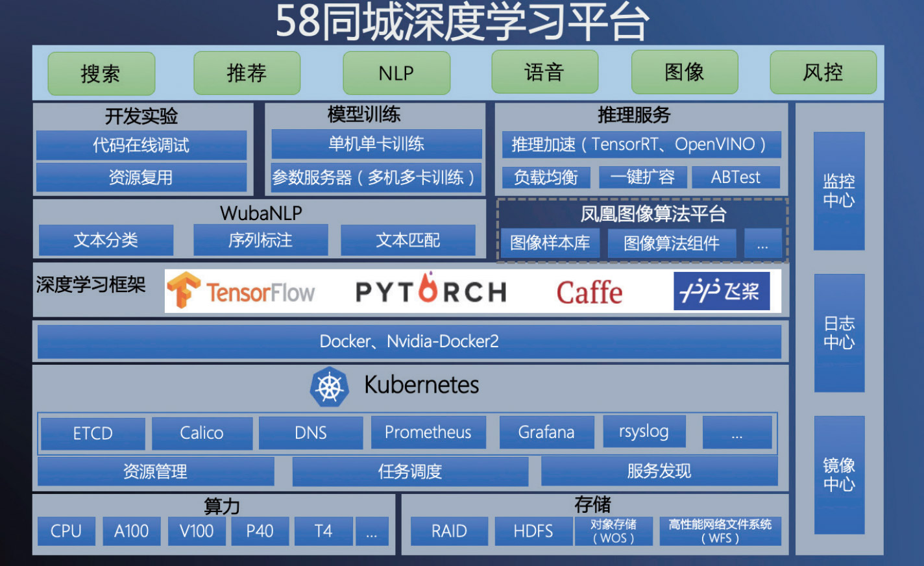
Task: Click the 资源管理 block
Action: [156, 471]
